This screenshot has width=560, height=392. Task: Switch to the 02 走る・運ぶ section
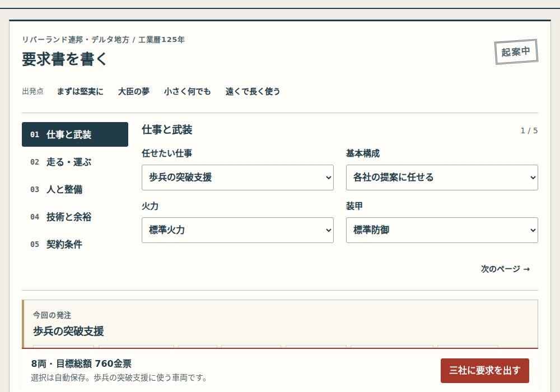pyautogui.click(x=75, y=162)
